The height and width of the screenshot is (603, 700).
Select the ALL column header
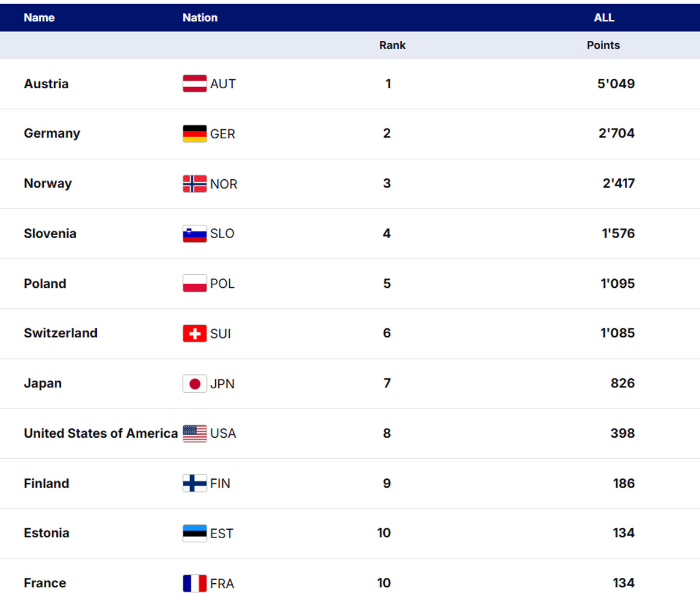point(604,18)
